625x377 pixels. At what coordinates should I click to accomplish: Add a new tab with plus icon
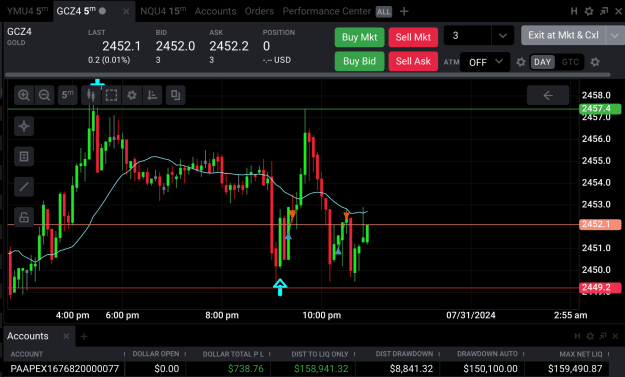coord(404,12)
